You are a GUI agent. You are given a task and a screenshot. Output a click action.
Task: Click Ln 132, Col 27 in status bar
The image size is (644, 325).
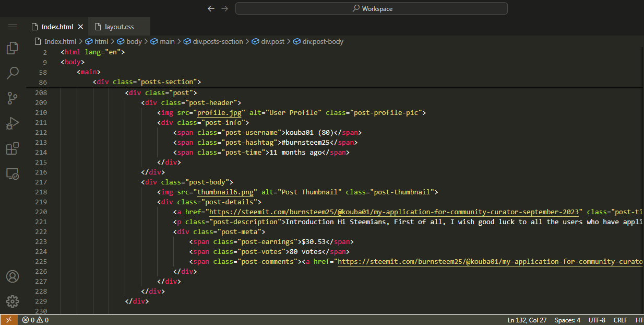(x=527, y=320)
